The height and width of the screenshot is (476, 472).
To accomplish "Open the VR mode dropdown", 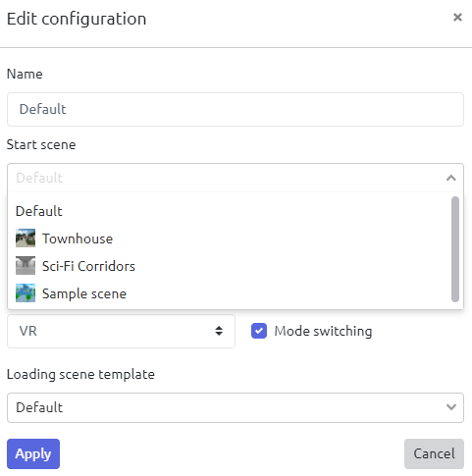I will pos(121,331).
